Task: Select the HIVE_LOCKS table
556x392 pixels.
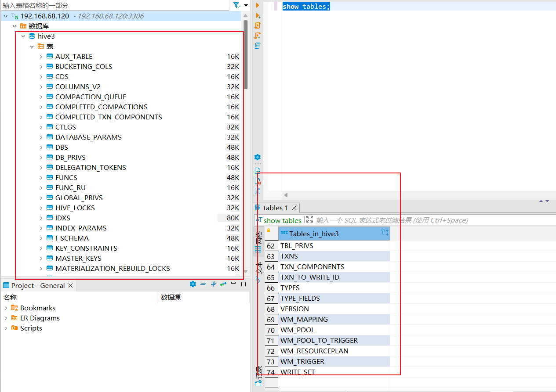Action: coord(75,208)
